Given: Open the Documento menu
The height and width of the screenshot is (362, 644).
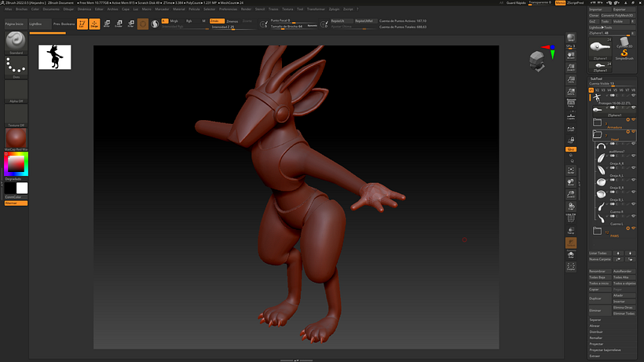Looking at the screenshot, I should 51,9.
